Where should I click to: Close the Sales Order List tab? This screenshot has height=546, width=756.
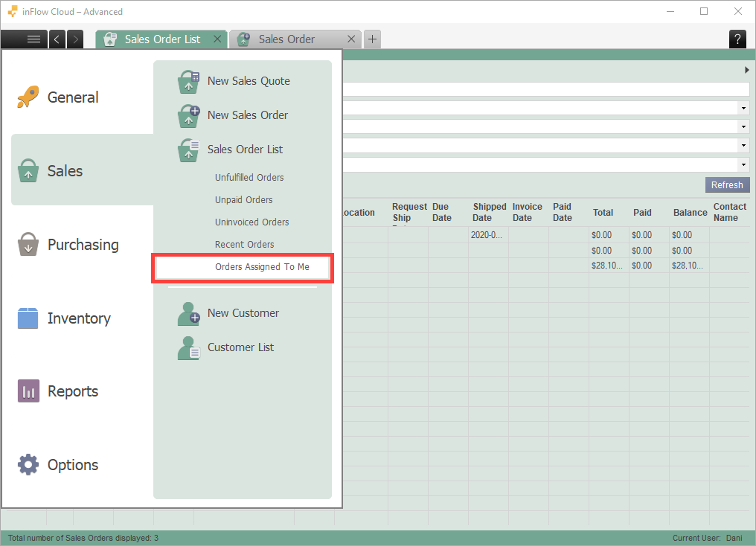tap(217, 39)
